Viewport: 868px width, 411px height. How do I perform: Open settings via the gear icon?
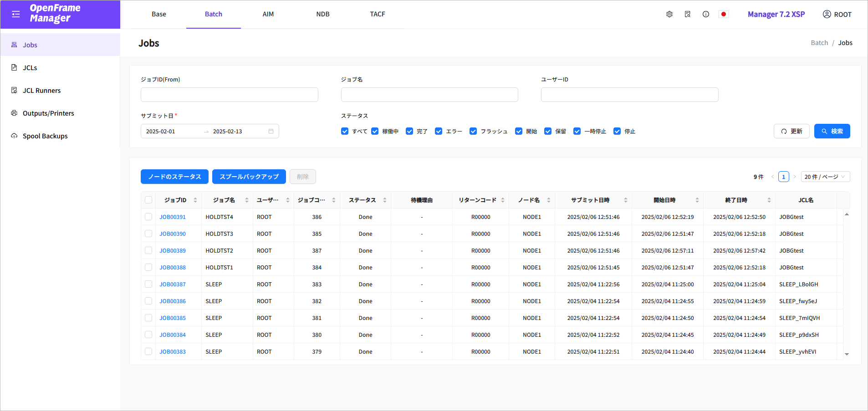click(x=669, y=14)
